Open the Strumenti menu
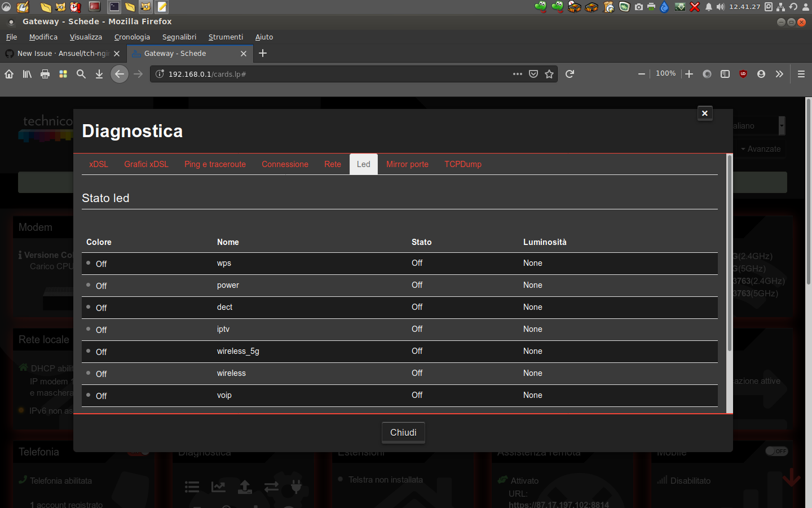Screen dimensions: 812x508 (x=226, y=37)
